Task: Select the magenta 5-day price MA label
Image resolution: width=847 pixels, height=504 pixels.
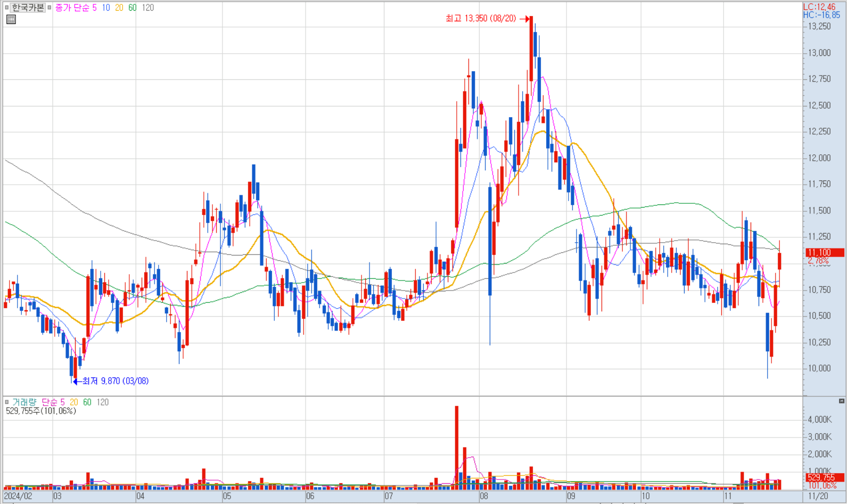Action: click(95, 7)
